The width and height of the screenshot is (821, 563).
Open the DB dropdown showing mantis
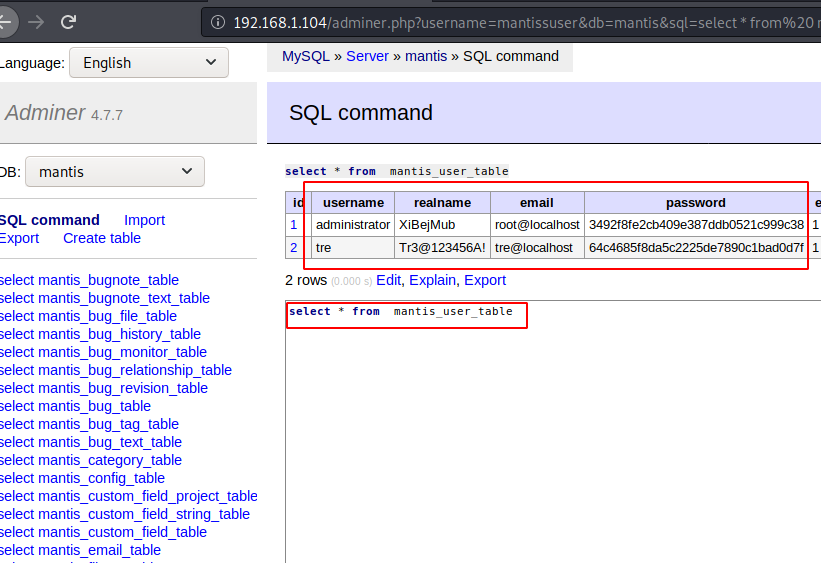pos(115,172)
